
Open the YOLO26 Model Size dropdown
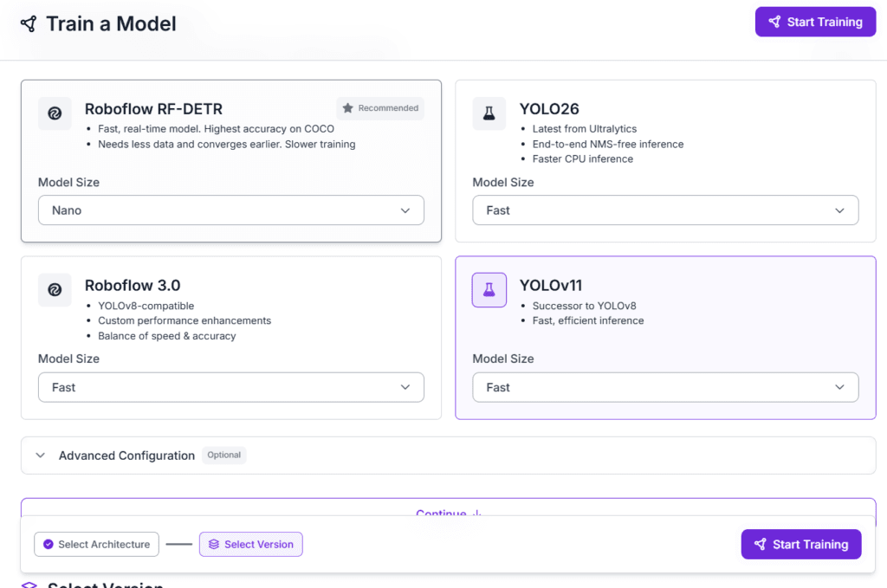tap(664, 210)
